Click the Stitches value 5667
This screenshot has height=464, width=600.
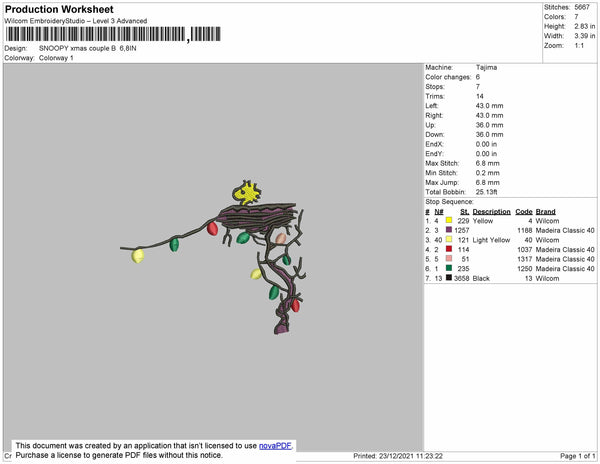click(582, 7)
